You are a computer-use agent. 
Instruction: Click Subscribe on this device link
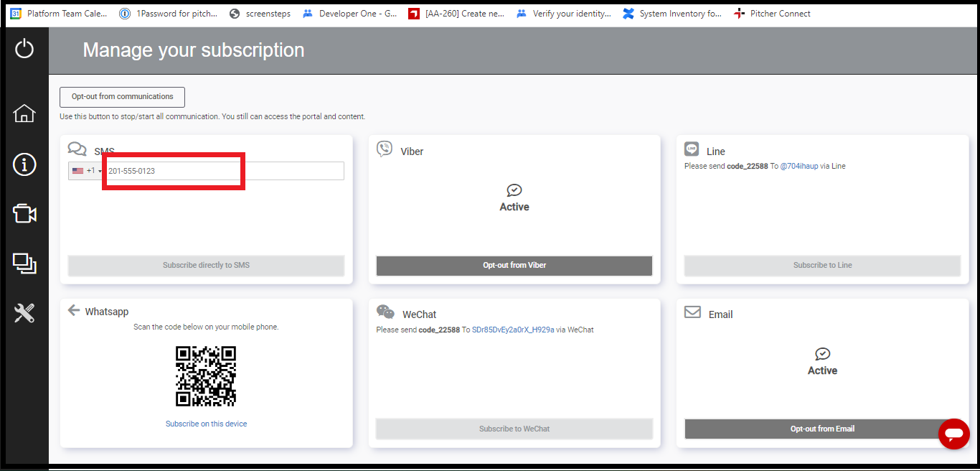pos(206,424)
